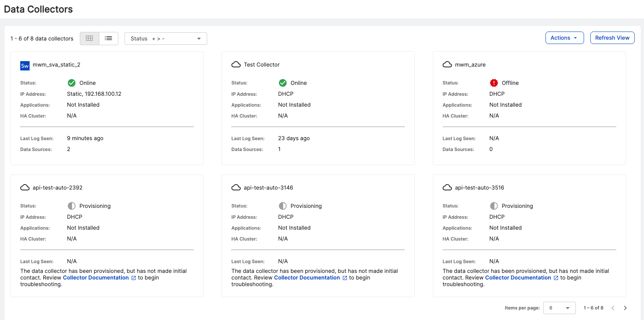Switch to grid card view
The height and width of the screenshot is (320, 644).
point(90,38)
